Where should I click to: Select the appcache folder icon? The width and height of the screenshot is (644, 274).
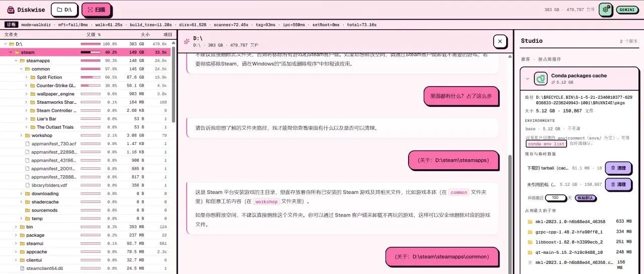[22, 251]
